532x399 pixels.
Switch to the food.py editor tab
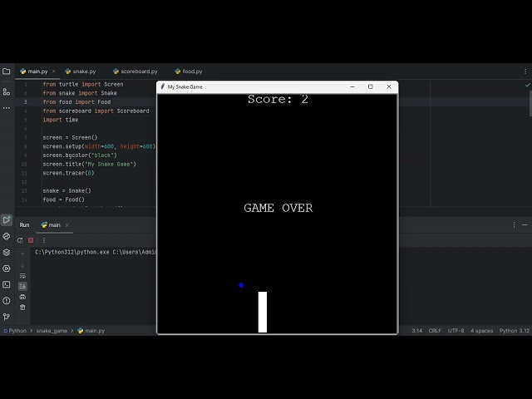(189, 71)
